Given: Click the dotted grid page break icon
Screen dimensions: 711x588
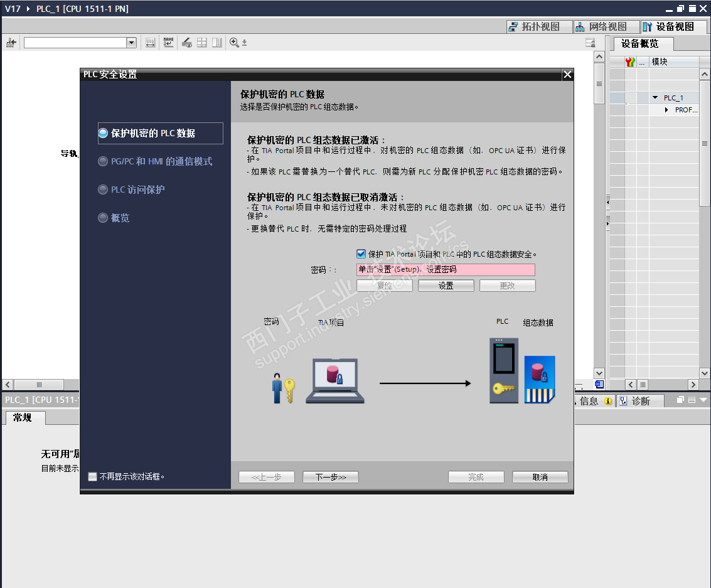Looking at the screenshot, I should point(202,43).
